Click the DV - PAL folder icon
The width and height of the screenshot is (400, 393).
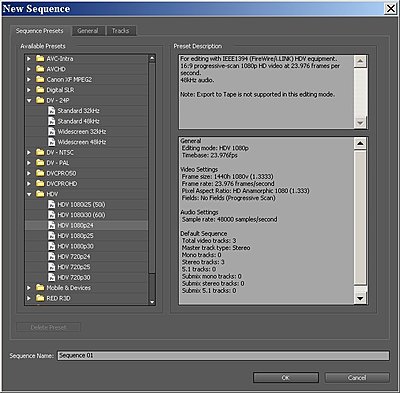[x=40, y=163]
